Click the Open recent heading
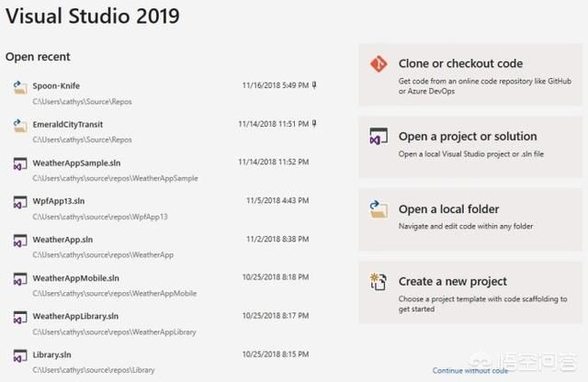 coord(38,57)
